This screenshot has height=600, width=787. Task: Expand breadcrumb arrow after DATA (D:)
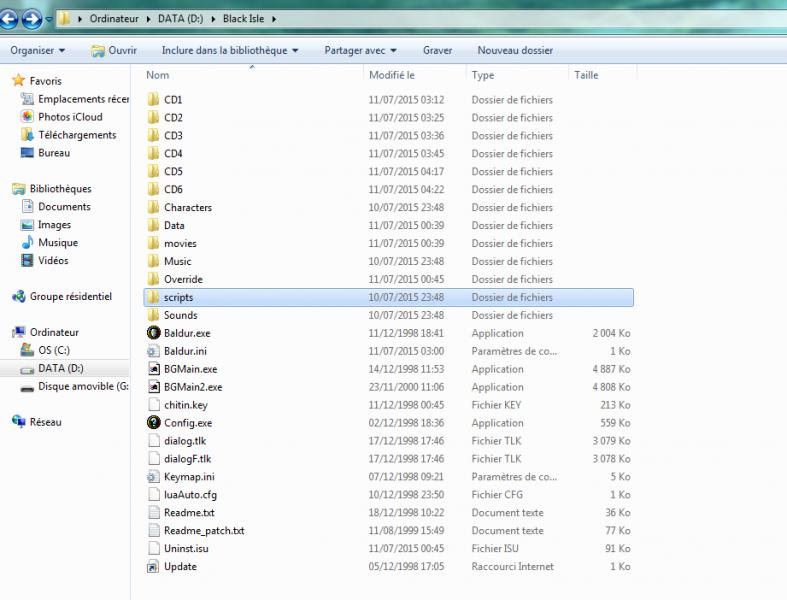(x=213, y=19)
